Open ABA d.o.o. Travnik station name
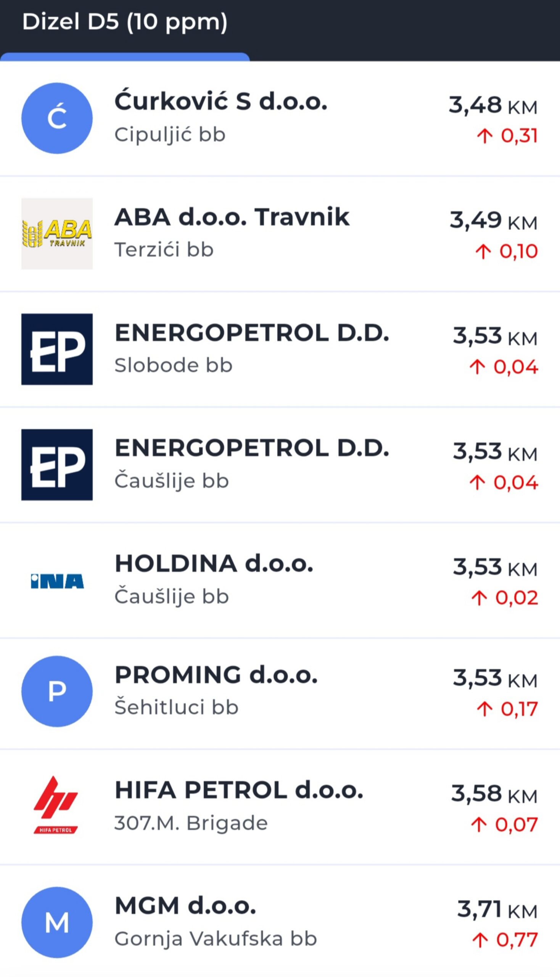 [232, 217]
